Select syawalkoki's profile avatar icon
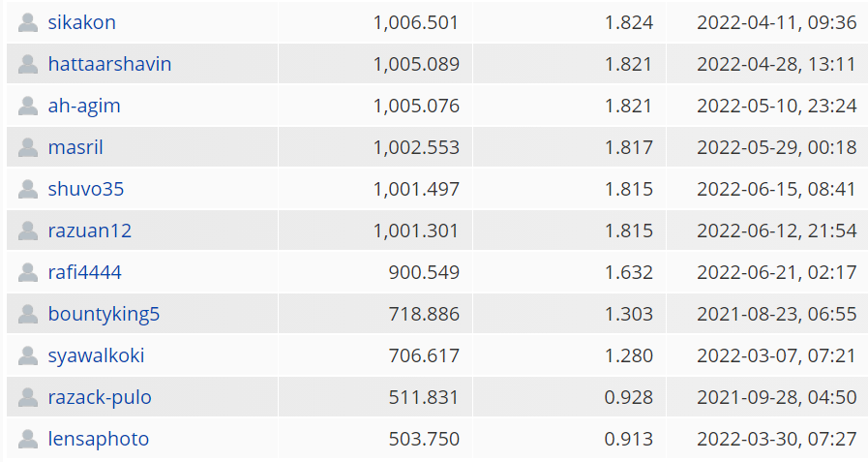This screenshot has height=462, width=868. point(28,355)
